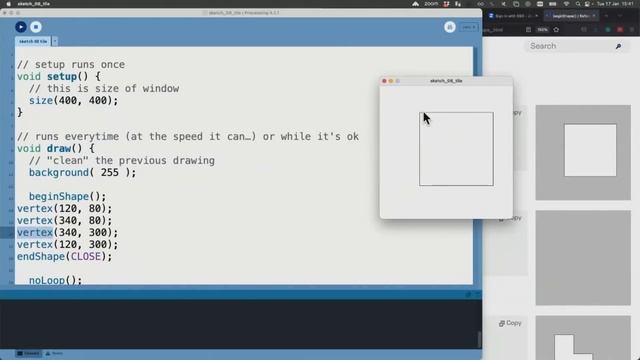Click the comment '// setup runs once'
The width and height of the screenshot is (640, 360).
click(x=71, y=64)
